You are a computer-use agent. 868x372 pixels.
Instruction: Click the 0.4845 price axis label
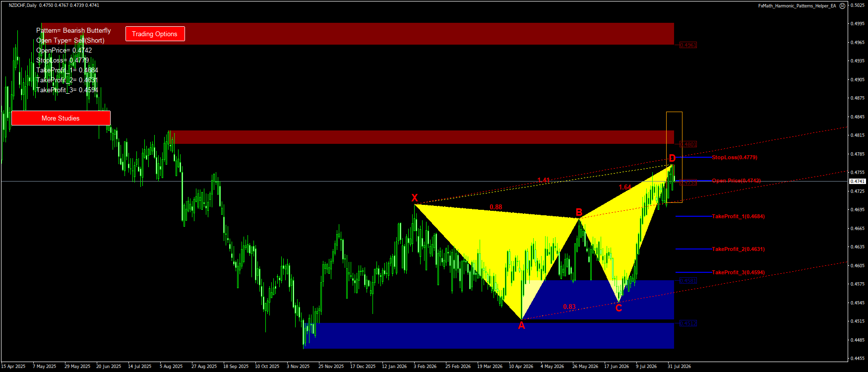[858, 117]
